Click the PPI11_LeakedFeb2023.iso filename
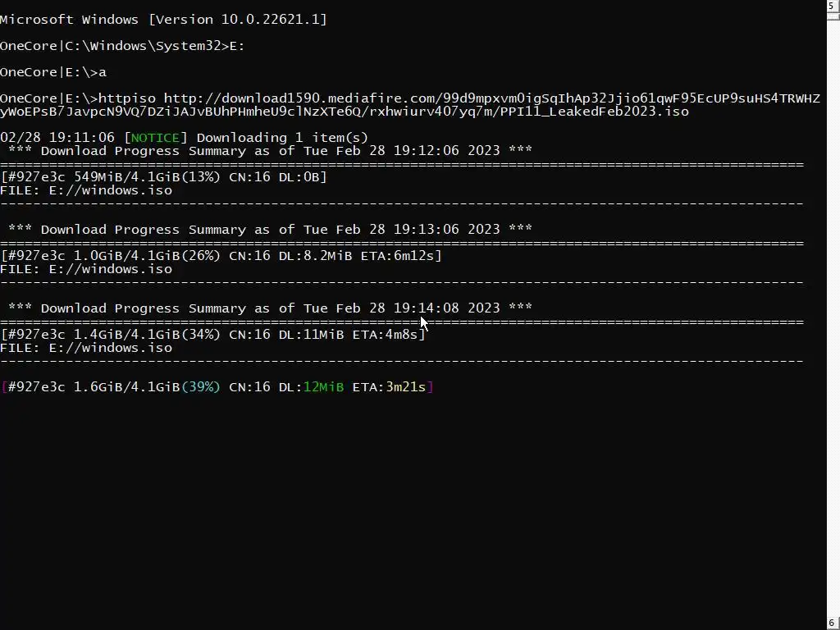Viewport: 840px width, 630px height. click(594, 112)
